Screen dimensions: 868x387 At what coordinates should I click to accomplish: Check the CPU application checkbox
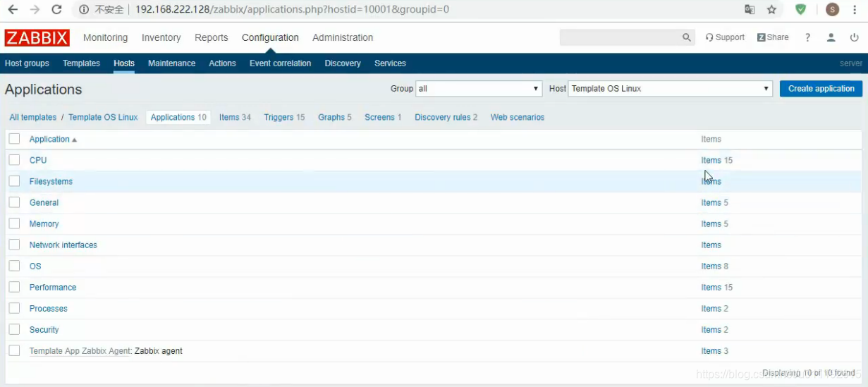point(14,160)
